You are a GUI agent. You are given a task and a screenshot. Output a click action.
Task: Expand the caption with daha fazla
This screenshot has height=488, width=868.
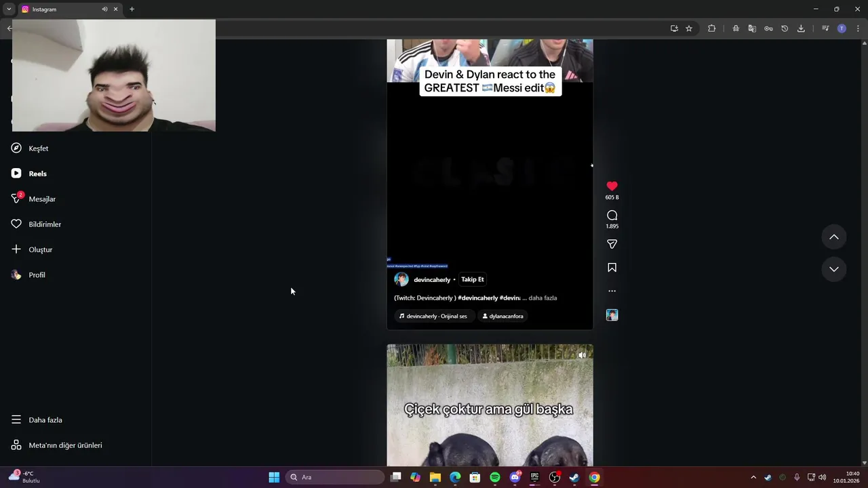542,298
